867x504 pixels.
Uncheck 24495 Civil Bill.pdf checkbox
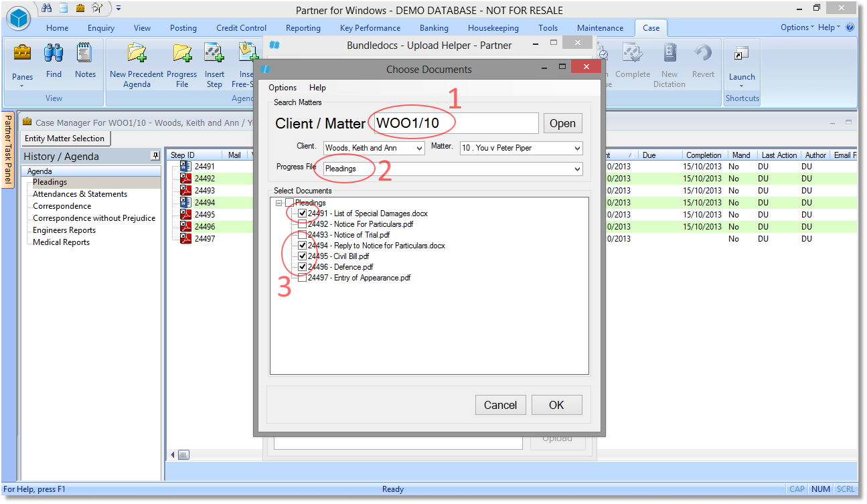pos(303,256)
